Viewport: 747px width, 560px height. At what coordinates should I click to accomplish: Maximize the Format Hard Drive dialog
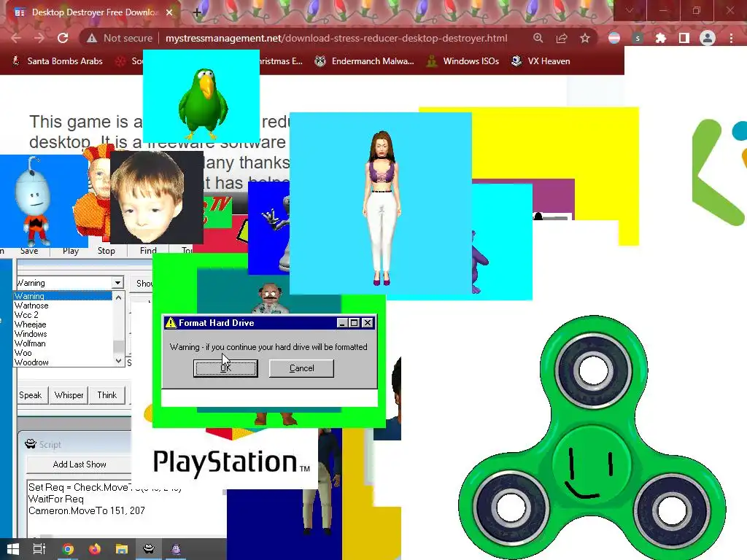click(355, 323)
